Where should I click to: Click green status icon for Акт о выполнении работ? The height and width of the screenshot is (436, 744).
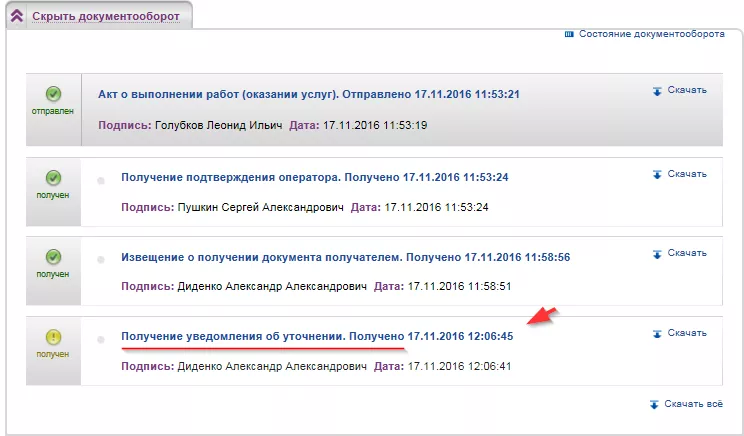coord(53,94)
